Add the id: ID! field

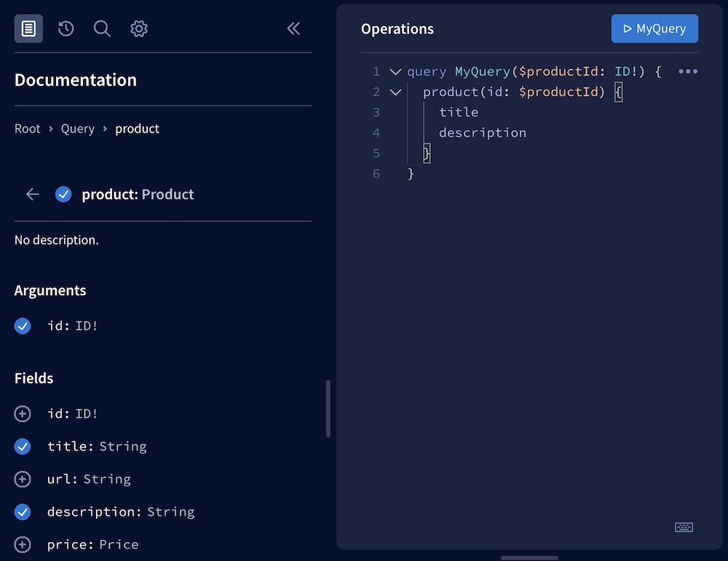(23, 413)
